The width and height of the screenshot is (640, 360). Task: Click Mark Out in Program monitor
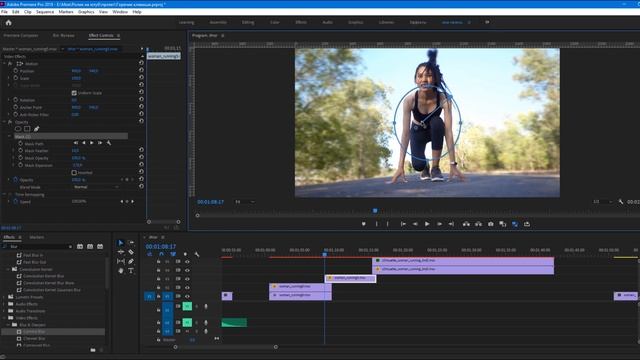click(388, 224)
